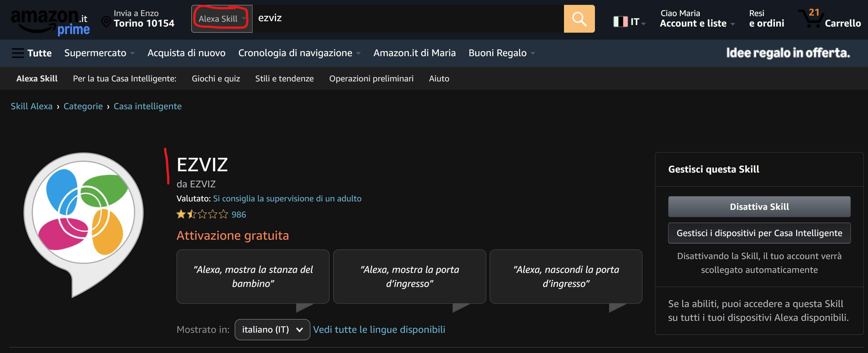Click the orange search magnifier button
Screen dimensions: 868x353
(579, 19)
